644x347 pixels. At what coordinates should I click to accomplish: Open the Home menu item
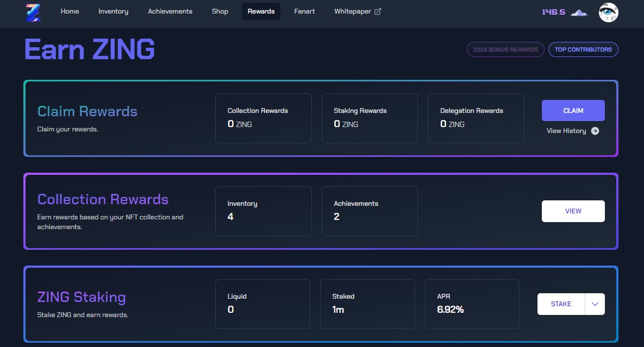70,11
